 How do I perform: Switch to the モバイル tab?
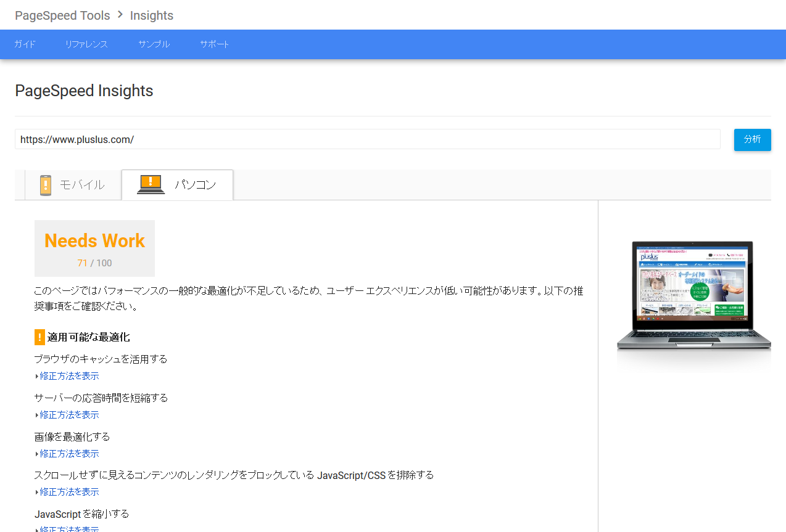click(73, 185)
